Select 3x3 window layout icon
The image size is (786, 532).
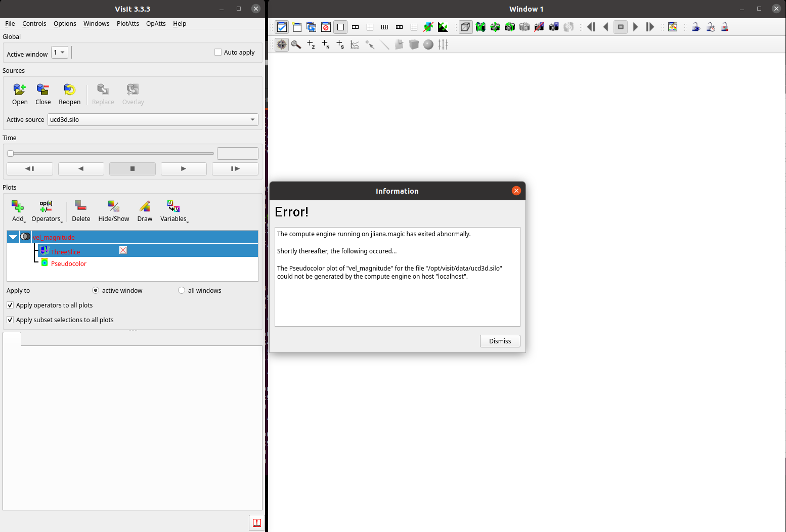pyautogui.click(x=414, y=27)
